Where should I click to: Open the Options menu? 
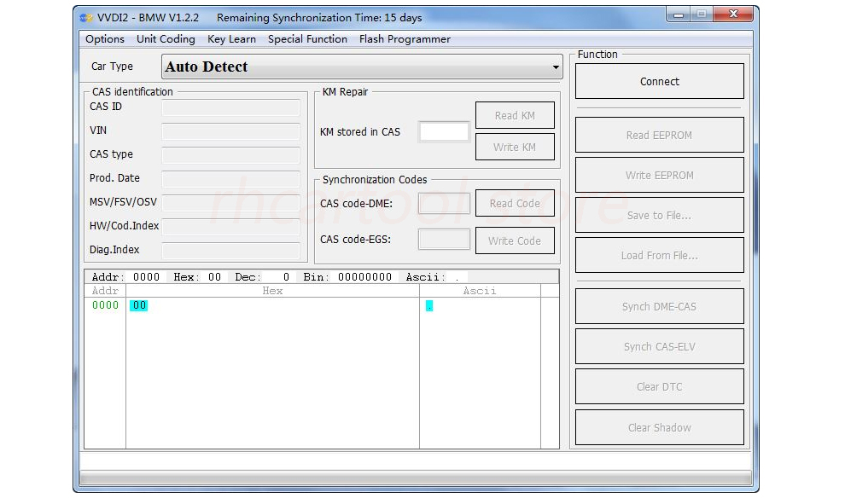tap(104, 39)
